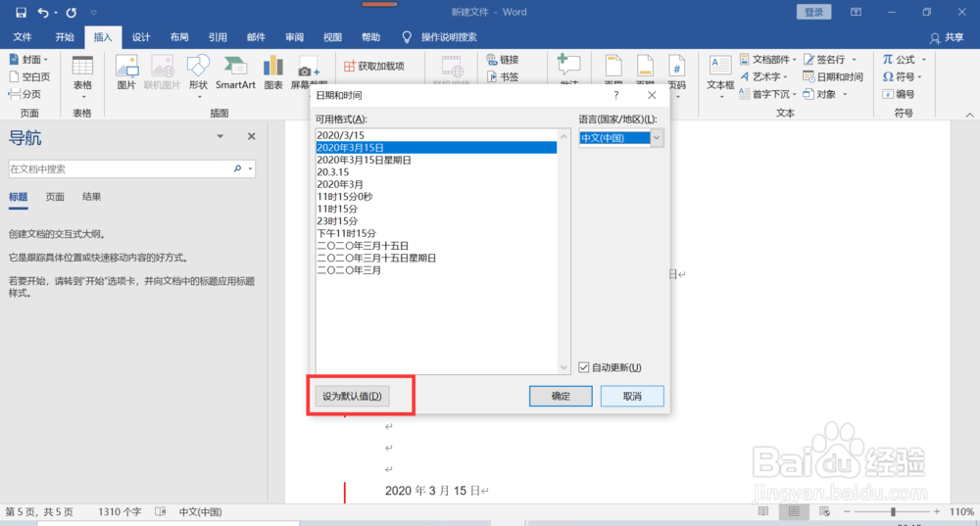Image resolution: width=980 pixels, height=526 pixels.
Task: Undo the last action
Action: pyautogui.click(x=43, y=12)
